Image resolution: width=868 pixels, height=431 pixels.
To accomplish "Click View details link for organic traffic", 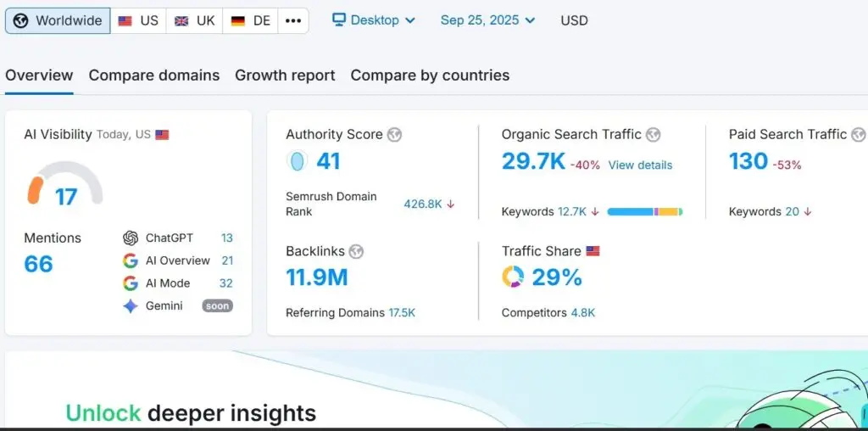I will point(640,165).
